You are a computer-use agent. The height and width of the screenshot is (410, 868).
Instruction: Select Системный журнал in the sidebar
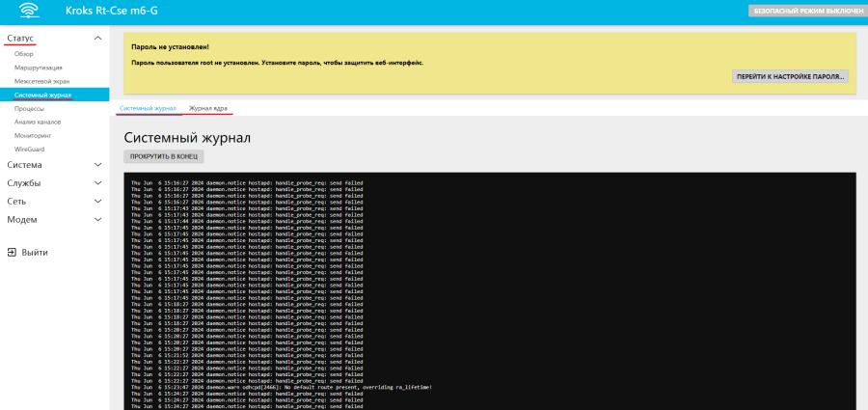click(42, 96)
